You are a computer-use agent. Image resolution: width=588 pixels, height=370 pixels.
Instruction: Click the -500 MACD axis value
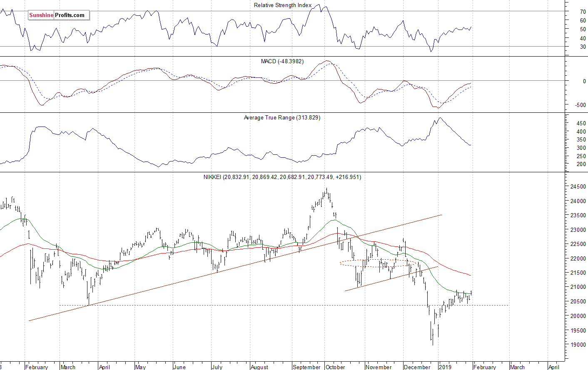(x=581, y=105)
